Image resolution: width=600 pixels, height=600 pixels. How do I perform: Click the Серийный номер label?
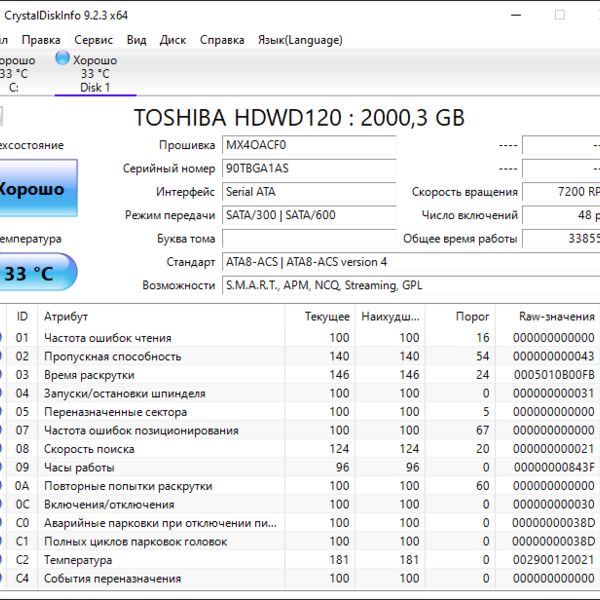click(169, 169)
